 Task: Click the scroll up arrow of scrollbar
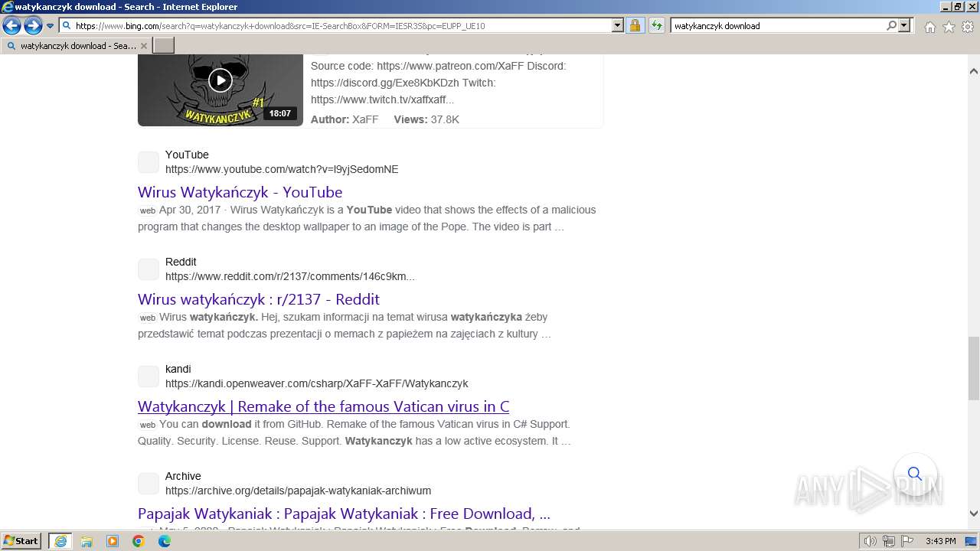[x=973, y=71]
